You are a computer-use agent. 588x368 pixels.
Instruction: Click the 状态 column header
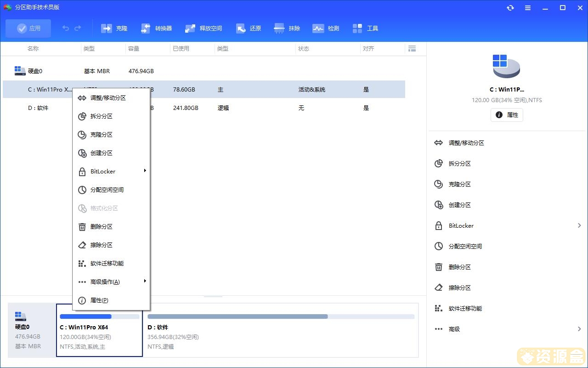pos(304,48)
